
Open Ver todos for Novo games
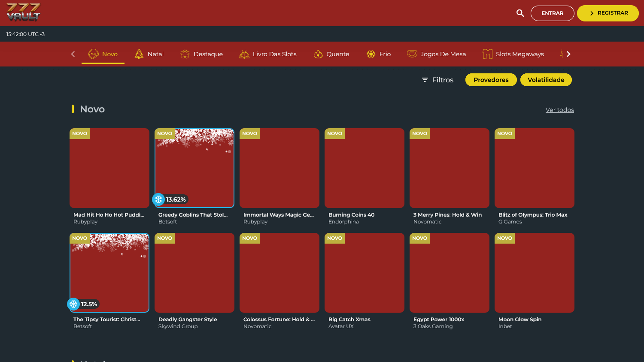tap(559, 110)
